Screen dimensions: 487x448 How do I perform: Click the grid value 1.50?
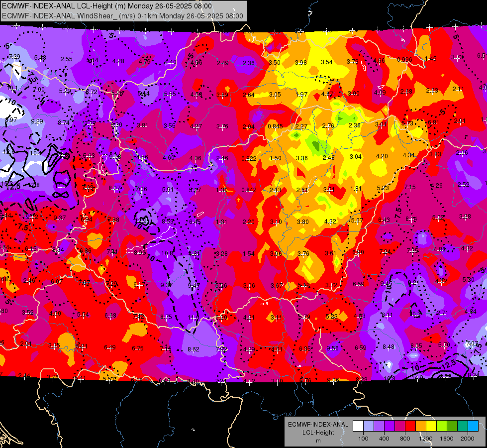pos(276,158)
